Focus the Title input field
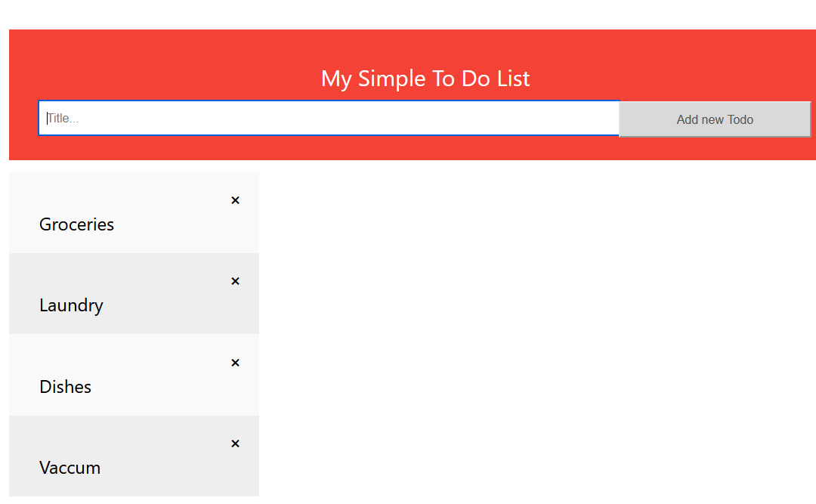This screenshot has width=816, height=504. tap(329, 119)
